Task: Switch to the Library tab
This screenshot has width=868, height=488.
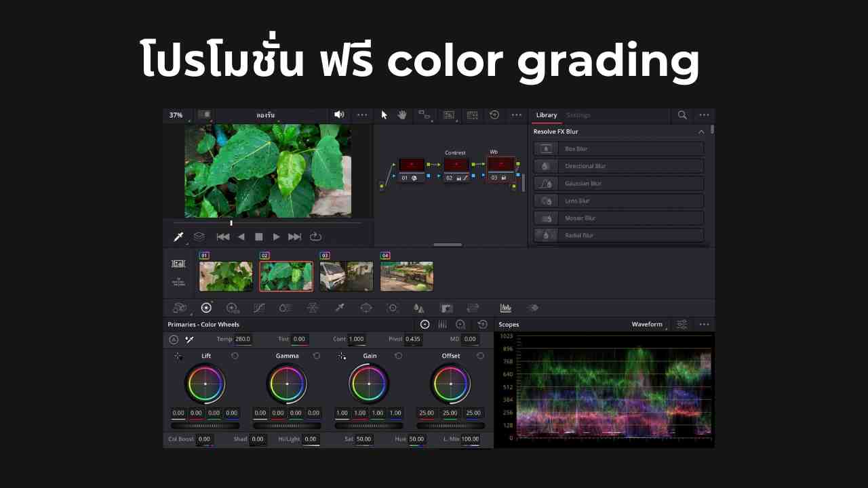Action: (546, 115)
